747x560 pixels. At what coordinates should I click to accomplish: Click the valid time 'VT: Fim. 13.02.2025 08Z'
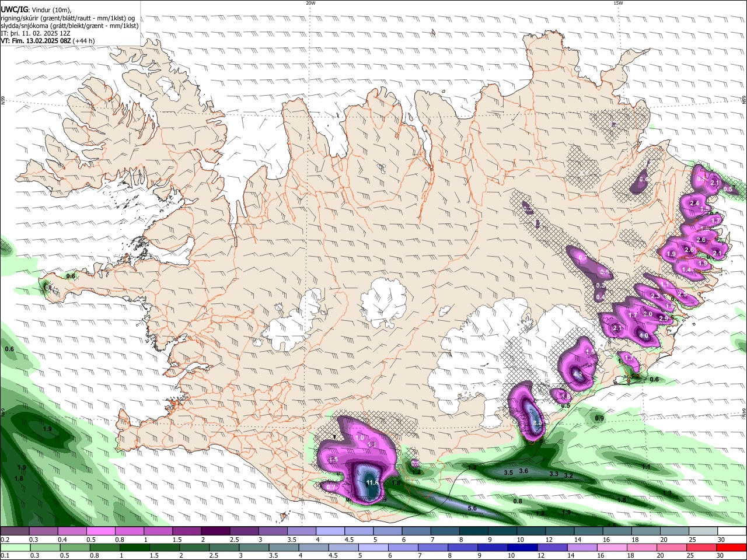pos(36,41)
